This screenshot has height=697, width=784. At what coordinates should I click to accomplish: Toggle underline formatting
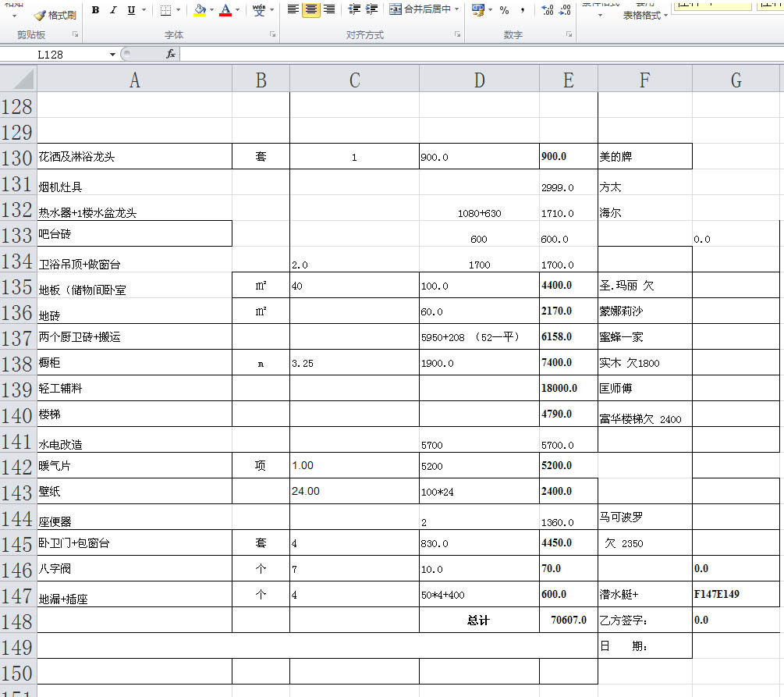(x=131, y=10)
